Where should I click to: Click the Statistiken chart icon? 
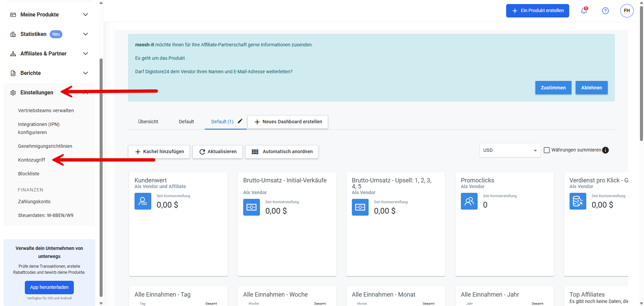(13, 34)
